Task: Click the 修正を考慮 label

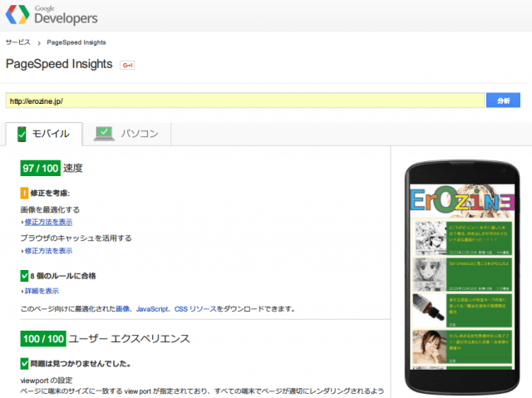Action: [x=50, y=194]
